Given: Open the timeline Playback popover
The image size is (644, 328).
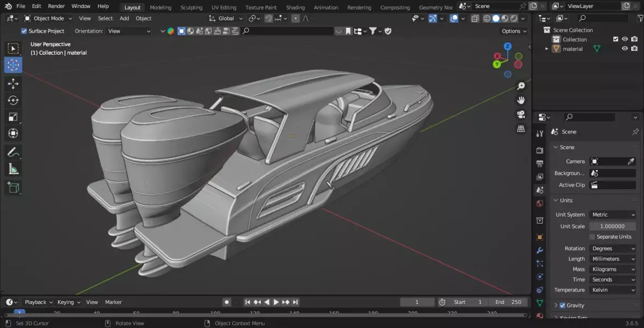Looking at the screenshot, I should (x=38, y=302).
